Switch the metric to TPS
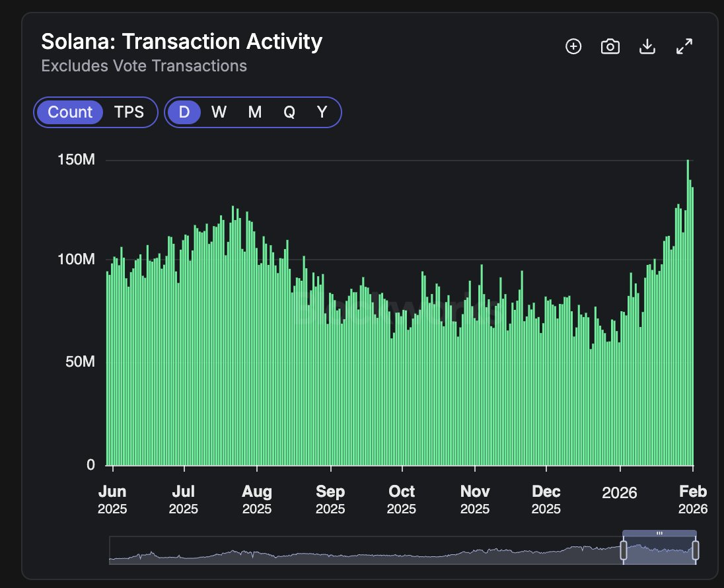 [129, 112]
